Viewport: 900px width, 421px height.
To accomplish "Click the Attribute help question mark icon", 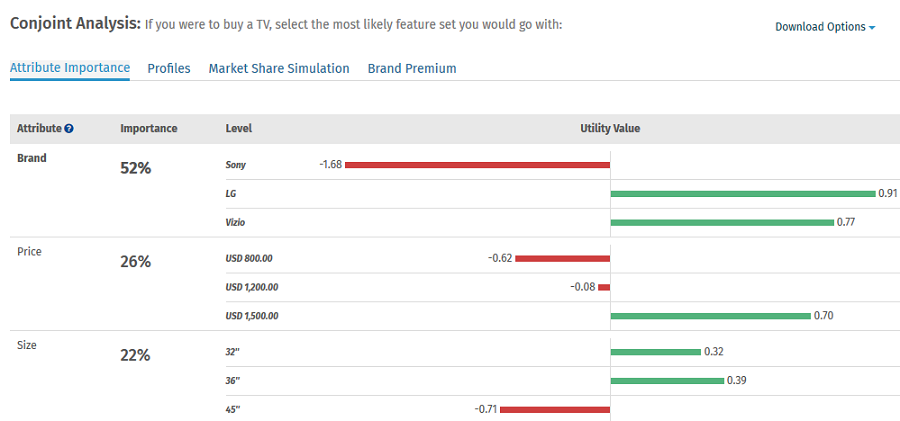I will (69, 129).
